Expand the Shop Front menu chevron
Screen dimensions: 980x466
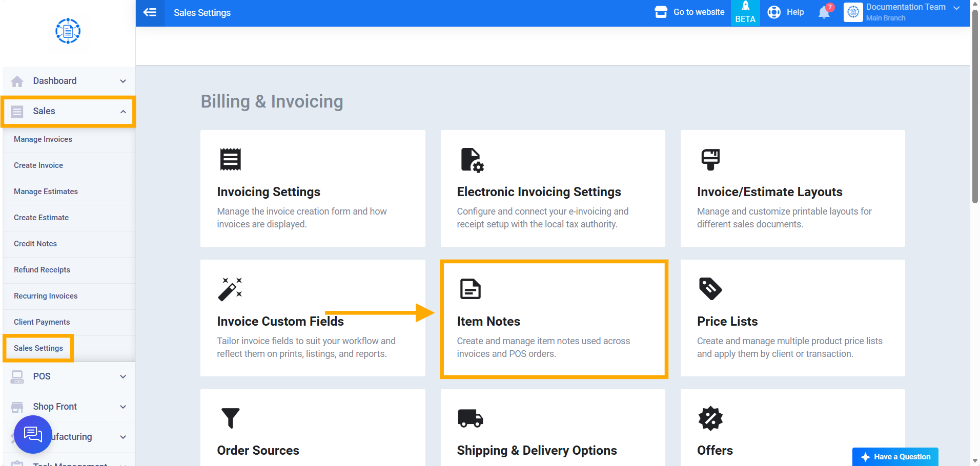(x=123, y=407)
